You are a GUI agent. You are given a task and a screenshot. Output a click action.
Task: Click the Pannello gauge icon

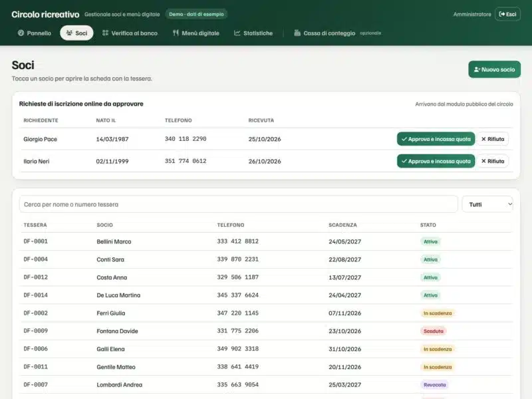pyautogui.click(x=21, y=33)
